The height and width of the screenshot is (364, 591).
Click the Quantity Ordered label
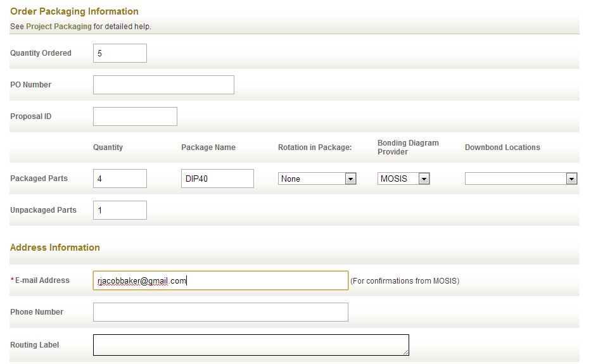(x=41, y=53)
